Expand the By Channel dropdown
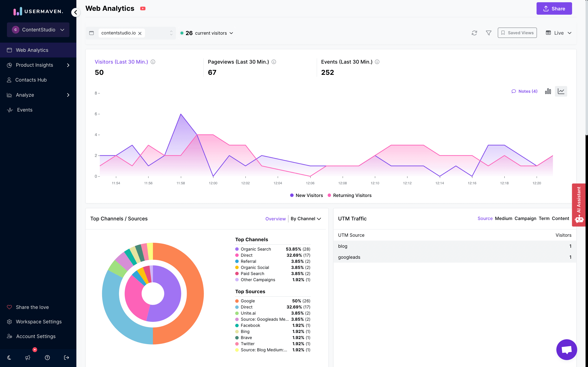 click(x=306, y=219)
